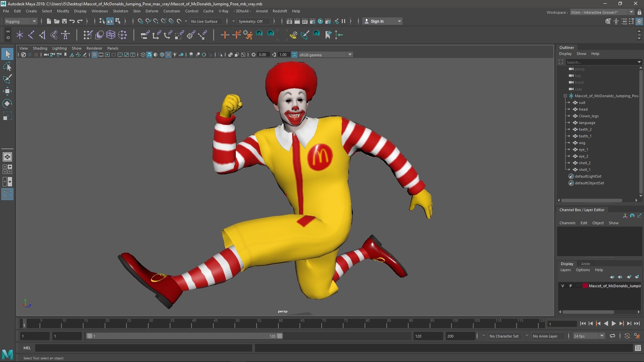Choose the Paint selection tool
The width and height of the screenshot is (644, 362).
(x=7, y=79)
